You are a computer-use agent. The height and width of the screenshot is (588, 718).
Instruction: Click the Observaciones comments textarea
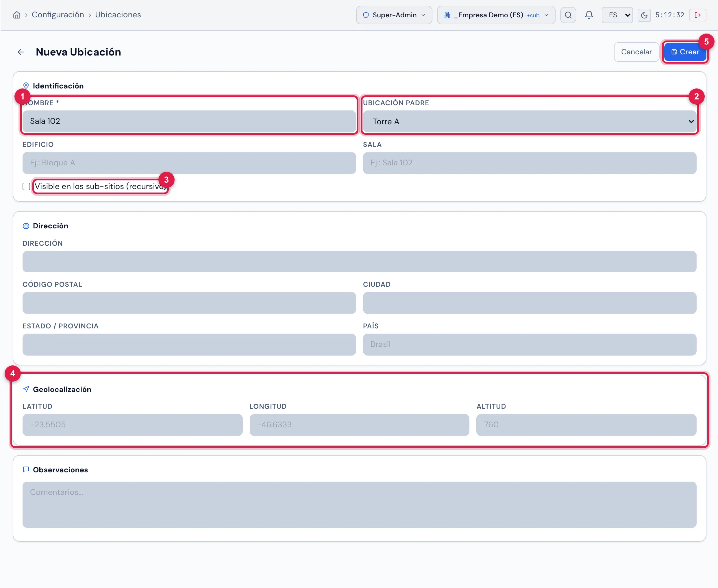coord(359,505)
